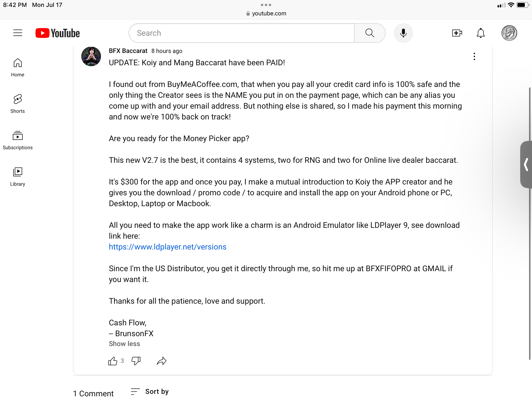Activate voice search microphone
Screen dimensions: 532x399
click(x=403, y=33)
